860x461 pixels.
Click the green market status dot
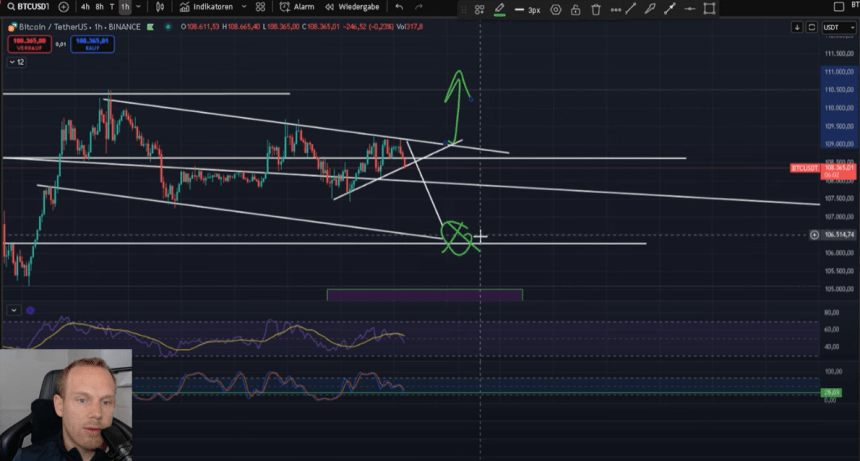168,26
